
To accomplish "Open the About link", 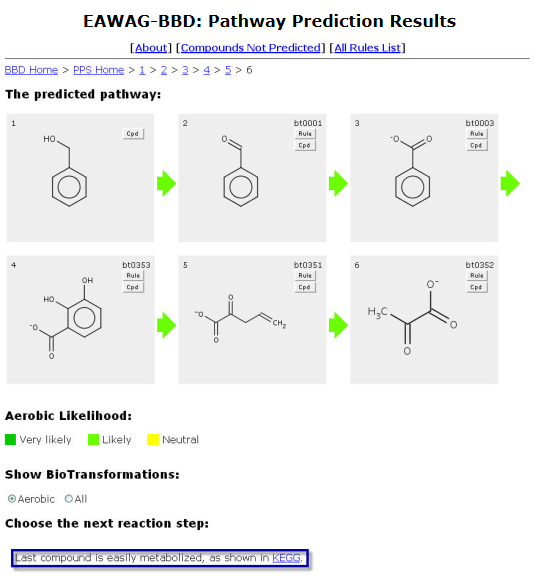I will click(x=151, y=48).
